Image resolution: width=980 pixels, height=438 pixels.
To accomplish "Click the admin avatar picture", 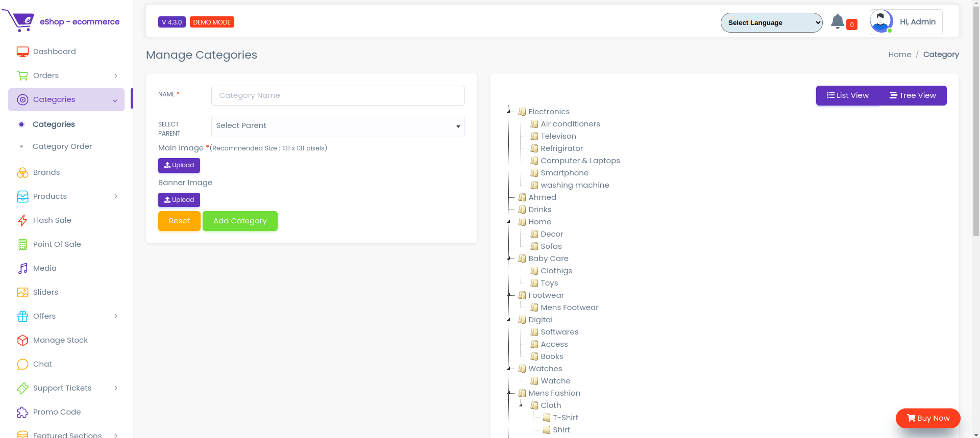I will (881, 22).
